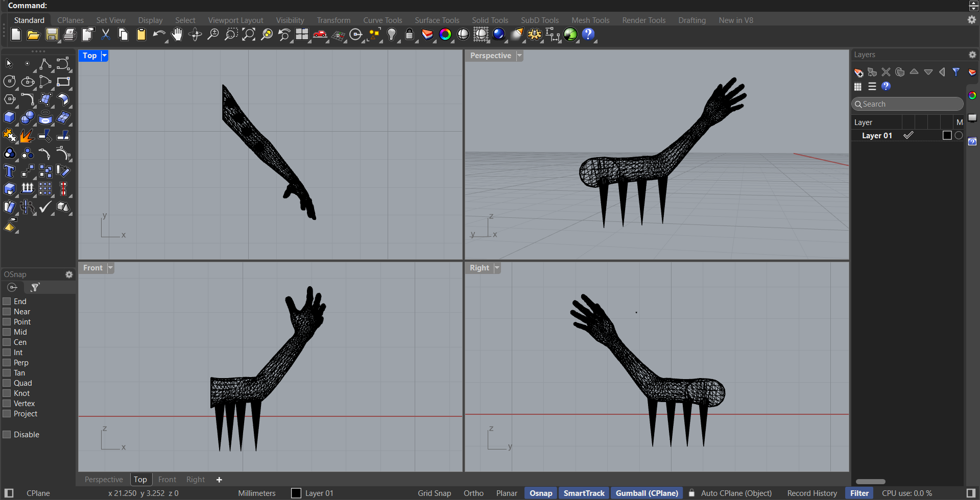Click the New Layer icon in Layers panel

(x=858, y=72)
